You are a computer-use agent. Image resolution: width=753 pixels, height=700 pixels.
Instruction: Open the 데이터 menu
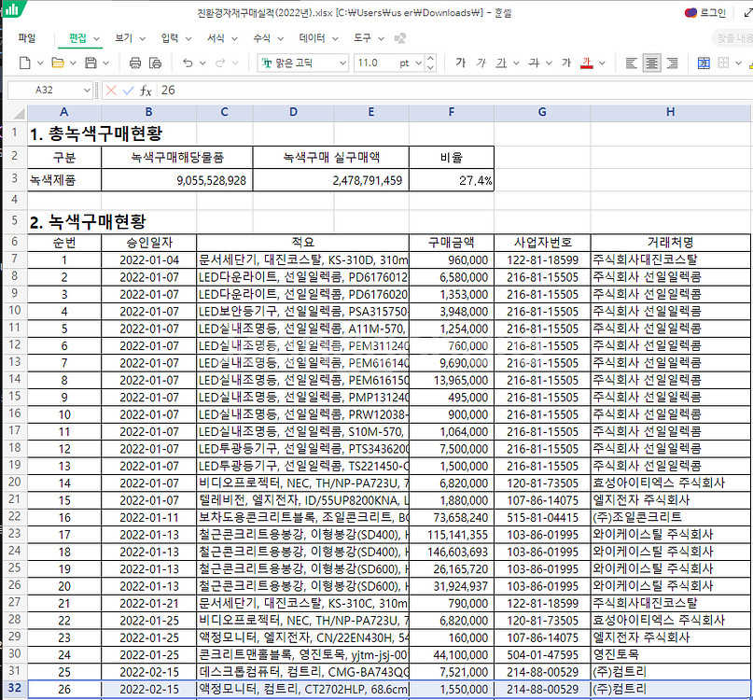pos(318,38)
